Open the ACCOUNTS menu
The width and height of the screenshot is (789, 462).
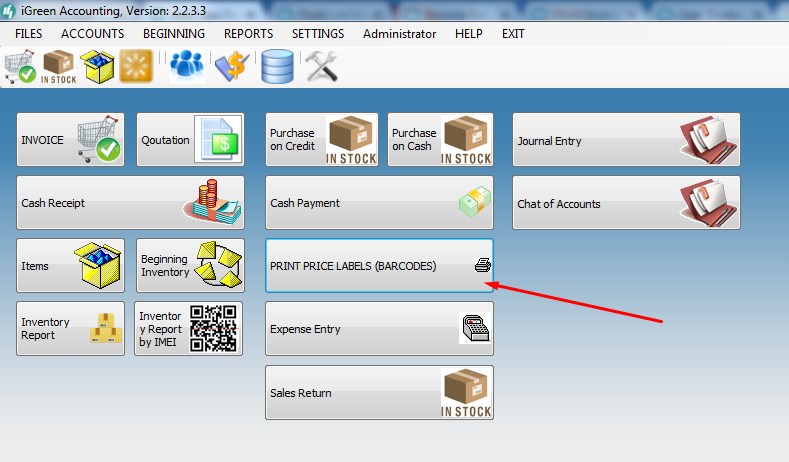(93, 34)
